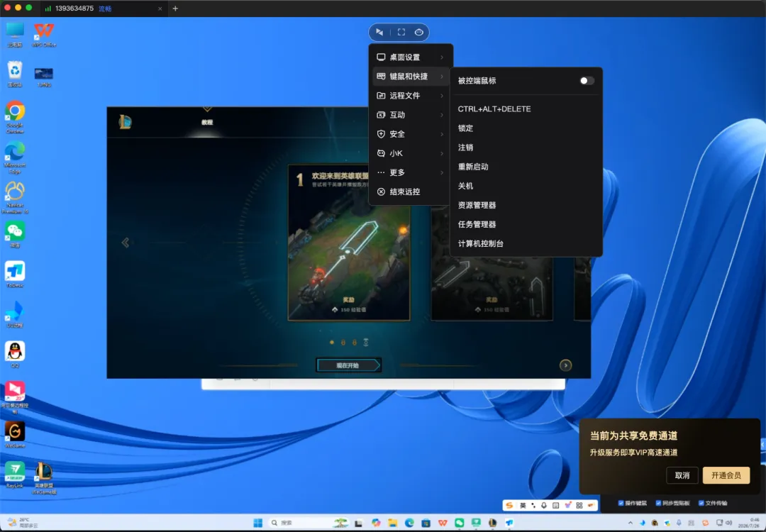Open the WeChat desktop icon
The width and height of the screenshot is (766, 532).
(15, 235)
